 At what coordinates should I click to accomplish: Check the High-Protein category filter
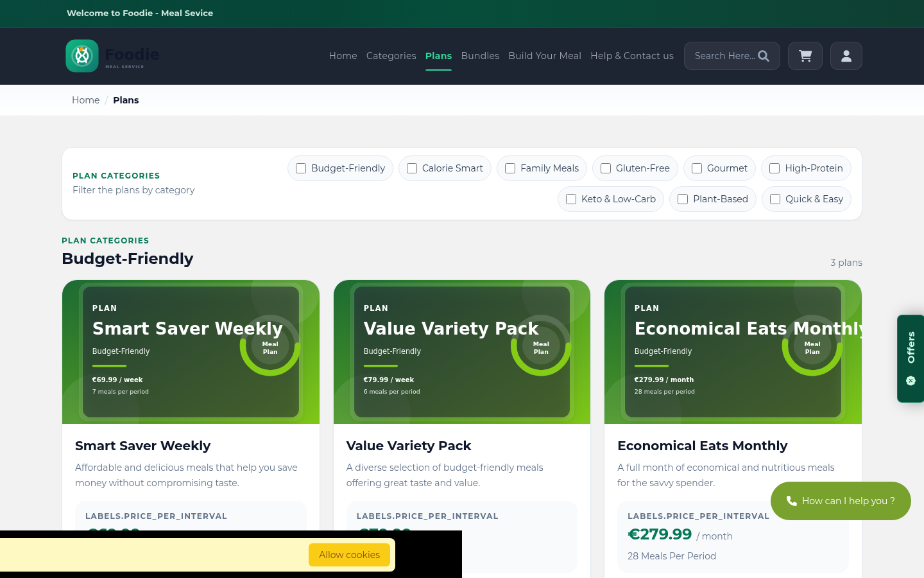(774, 168)
